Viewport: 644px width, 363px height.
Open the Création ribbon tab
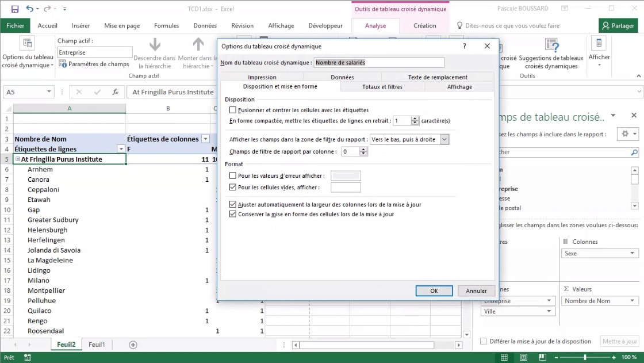tap(425, 25)
